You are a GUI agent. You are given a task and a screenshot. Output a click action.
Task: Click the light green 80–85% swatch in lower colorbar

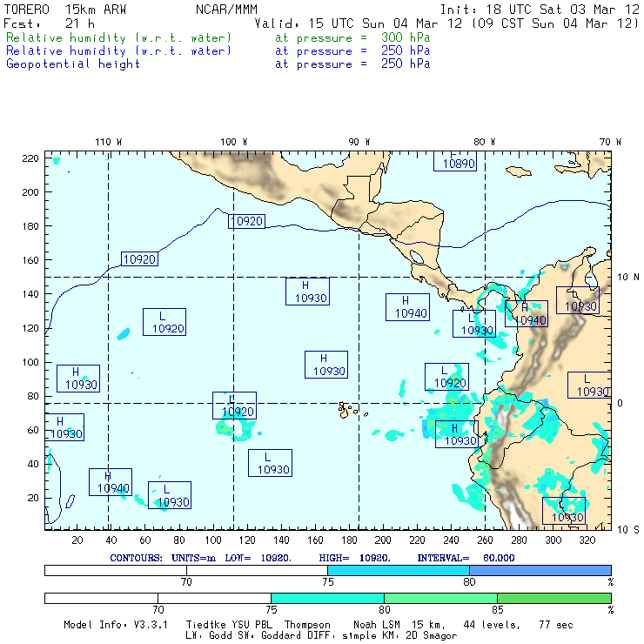pos(440,598)
